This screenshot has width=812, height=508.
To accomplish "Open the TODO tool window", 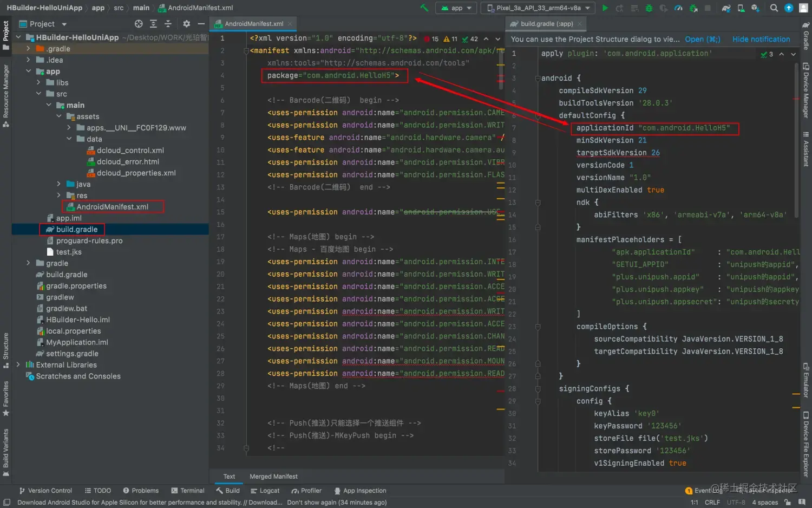I will point(97,491).
